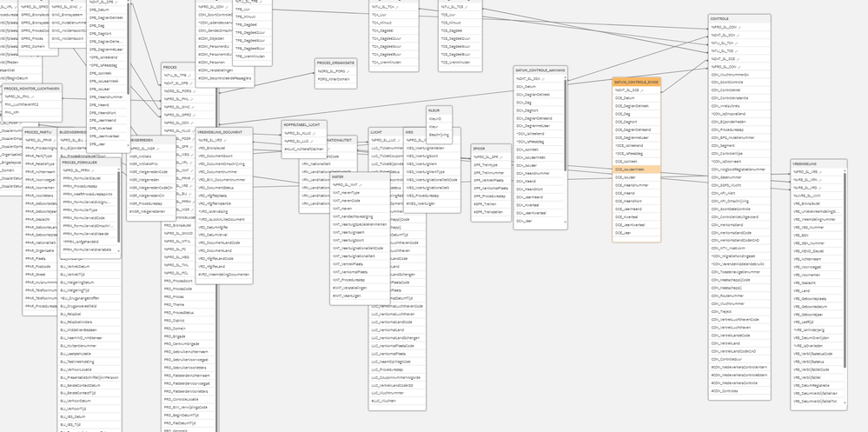Click VRE_Bronsleutel field in VREEMDELING

pos(817,203)
